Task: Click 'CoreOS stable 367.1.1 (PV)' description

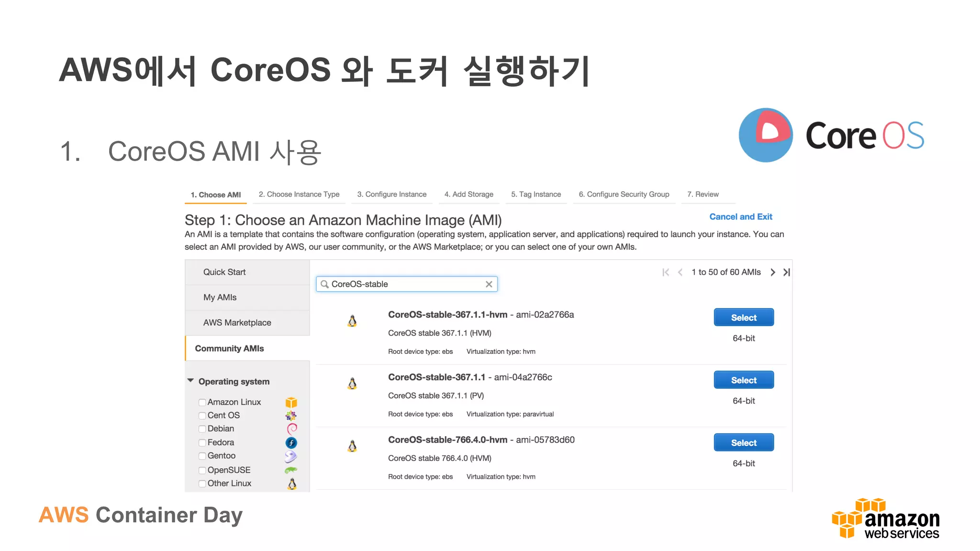Action: tap(436, 396)
